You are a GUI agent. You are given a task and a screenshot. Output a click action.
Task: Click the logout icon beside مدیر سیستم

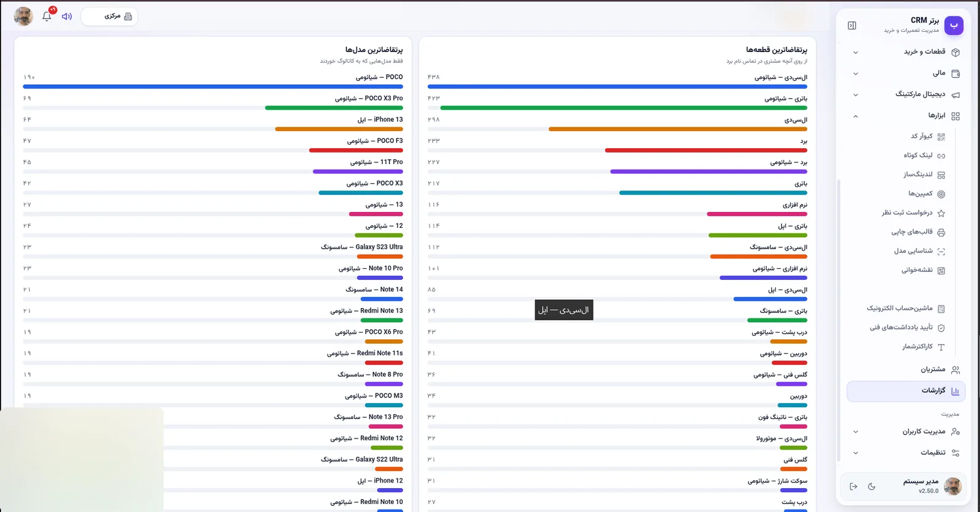pos(853,486)
